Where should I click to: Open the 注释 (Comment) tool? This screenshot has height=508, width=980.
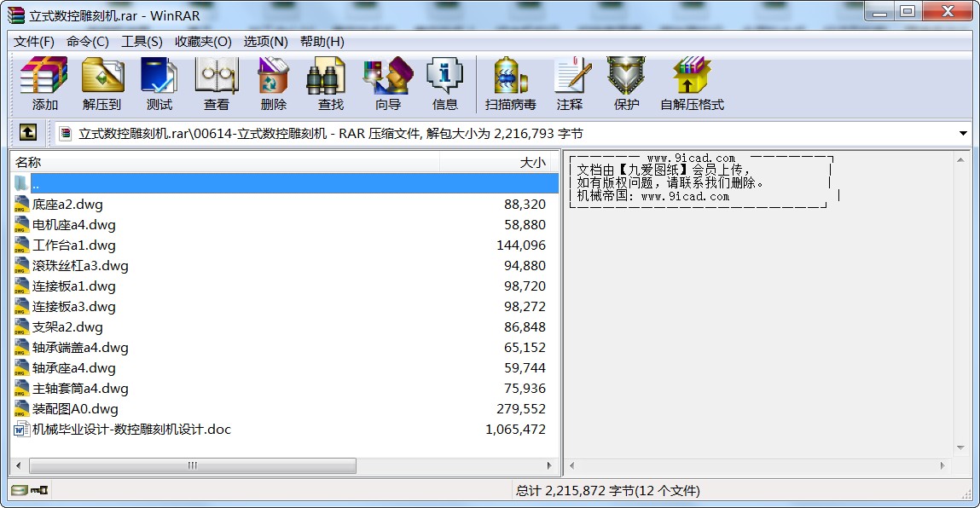point(570,84)
